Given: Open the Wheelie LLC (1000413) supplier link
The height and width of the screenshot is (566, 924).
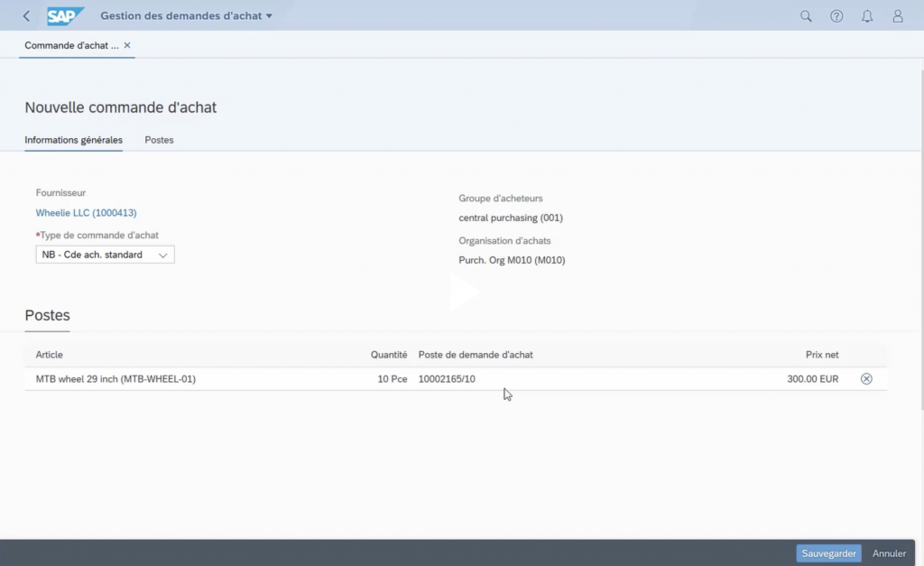Looking at the screenshot, I should [86, 213].
